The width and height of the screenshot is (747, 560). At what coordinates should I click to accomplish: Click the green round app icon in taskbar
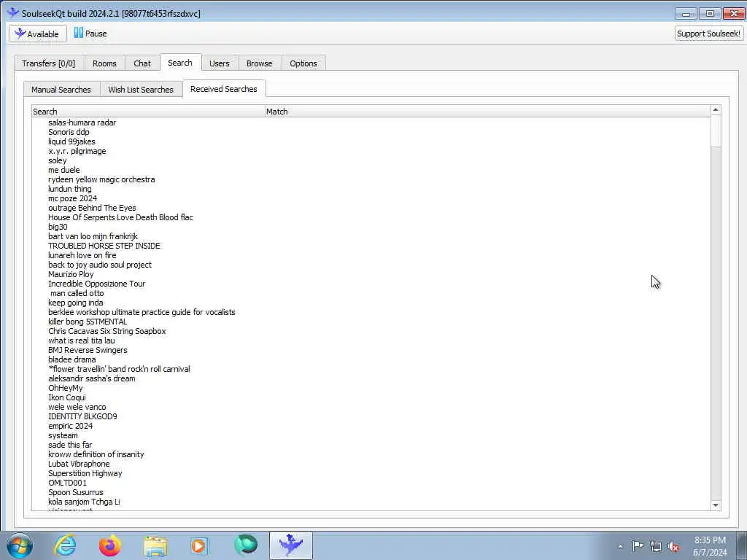pos(246,545)
